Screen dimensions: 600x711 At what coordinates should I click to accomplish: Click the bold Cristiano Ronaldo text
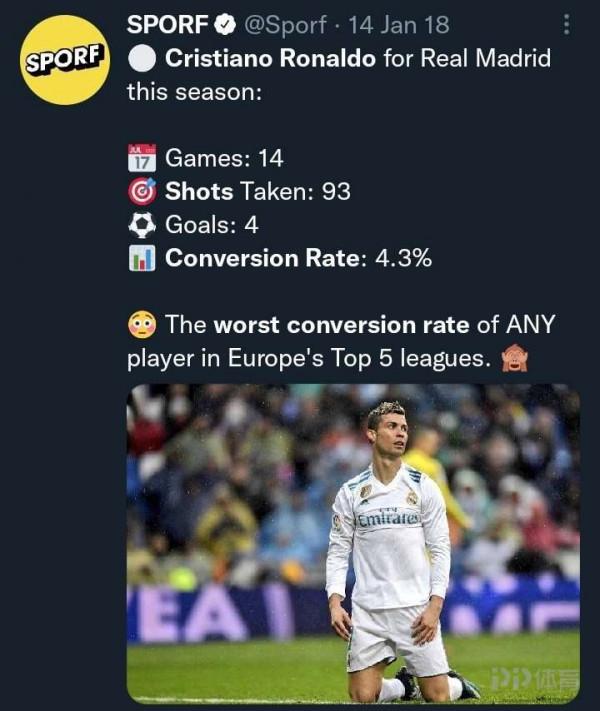(271, 58)
